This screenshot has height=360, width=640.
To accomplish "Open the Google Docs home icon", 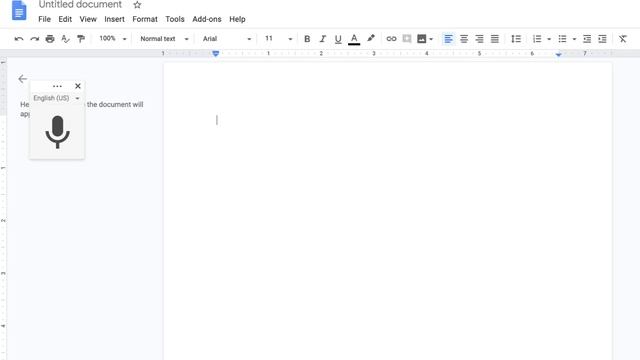I will click(x=19, y=10).
